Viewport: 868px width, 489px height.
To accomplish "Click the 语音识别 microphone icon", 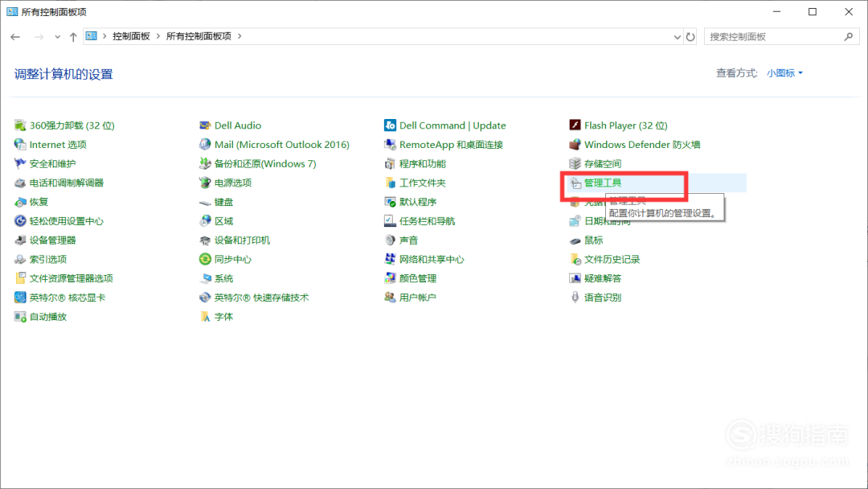I will click(x=575, y=298).
